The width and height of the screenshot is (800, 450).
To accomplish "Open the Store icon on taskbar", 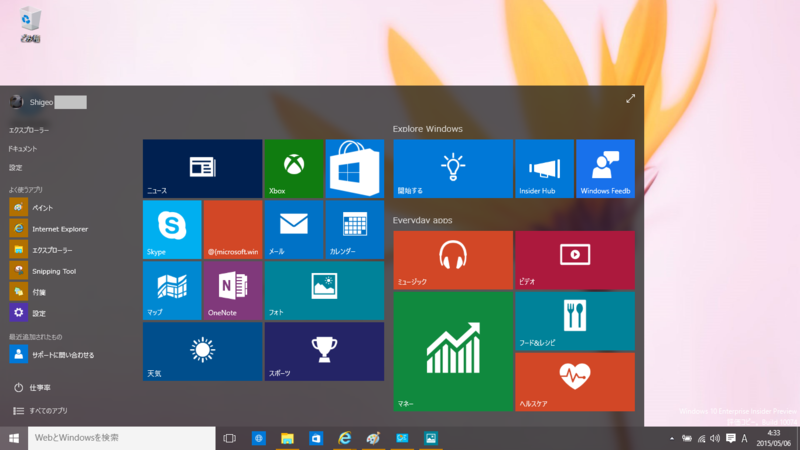I will pos(316,438).
